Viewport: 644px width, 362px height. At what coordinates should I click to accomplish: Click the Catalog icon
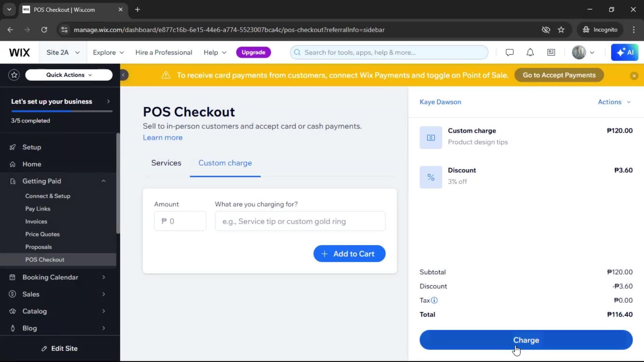(13, 311)
